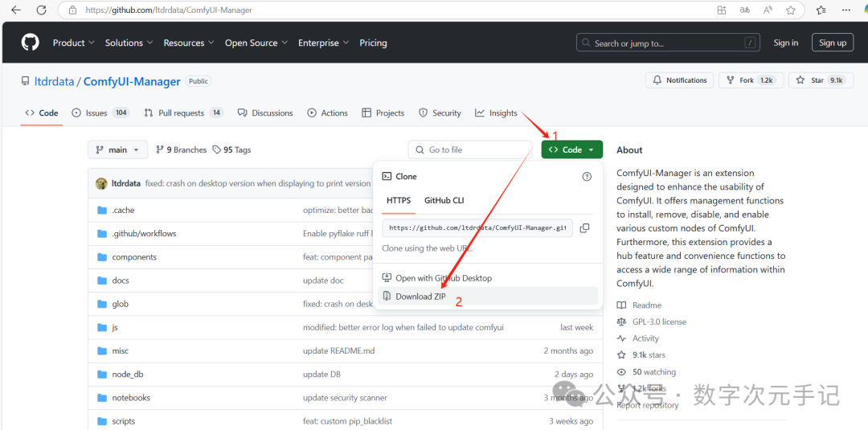The height and width of the screenshot is (430, 868).
Task: Open the .cache folder
Action: coord(123,210)
